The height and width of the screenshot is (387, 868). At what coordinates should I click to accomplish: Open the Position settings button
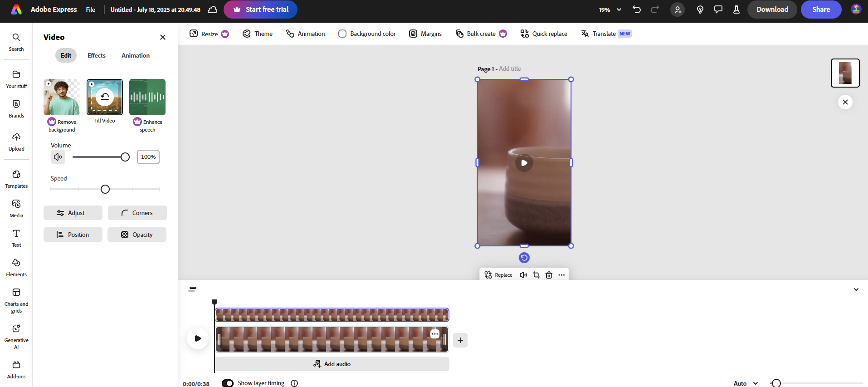[73, 235]
